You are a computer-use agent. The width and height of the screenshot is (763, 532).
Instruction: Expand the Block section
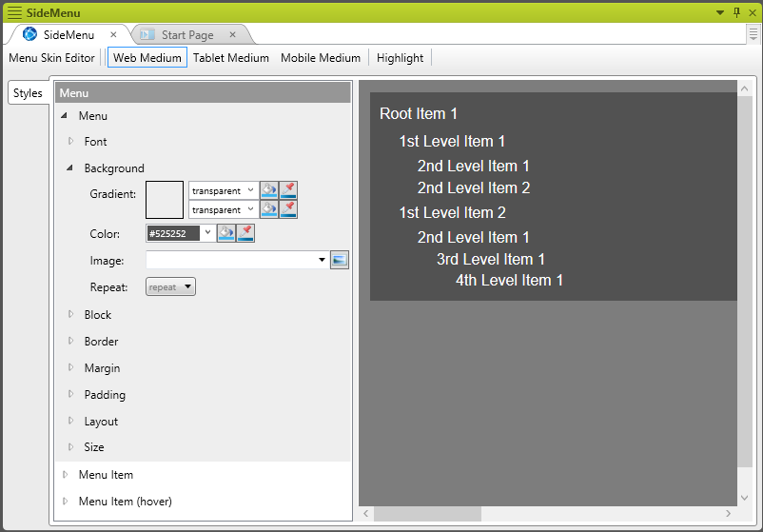pos(70,314)
